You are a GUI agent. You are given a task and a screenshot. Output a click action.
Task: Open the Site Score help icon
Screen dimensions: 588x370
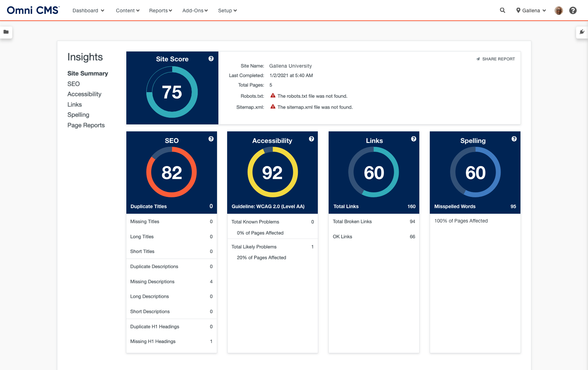(x=211, y=59)
